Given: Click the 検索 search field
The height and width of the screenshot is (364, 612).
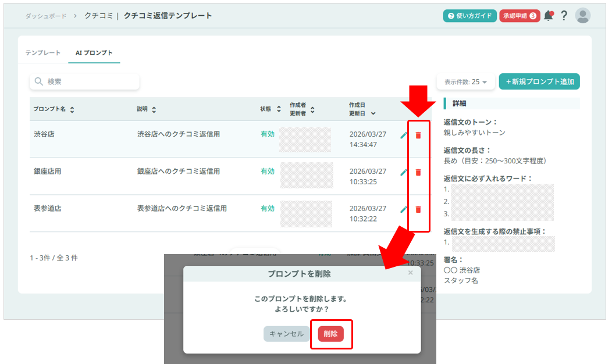Looking at the screenshot, I should (85, 82).
